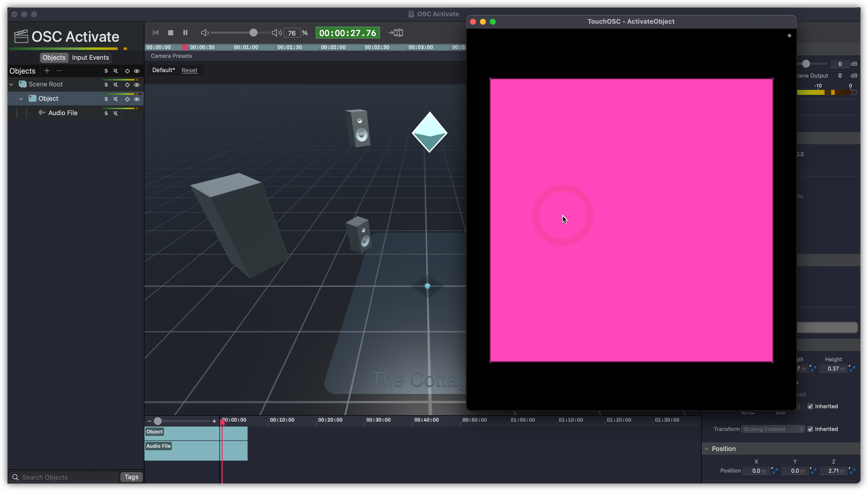This screenshot has width=868, height=491.
Task: Mute the Audio File row
Action: click(x=116, y=113)
